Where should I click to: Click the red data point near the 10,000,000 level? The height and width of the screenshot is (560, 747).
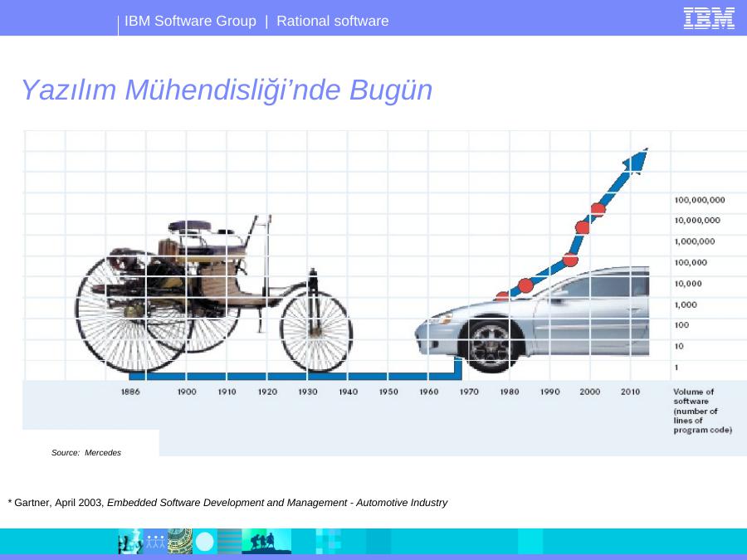tap(582, 227)
